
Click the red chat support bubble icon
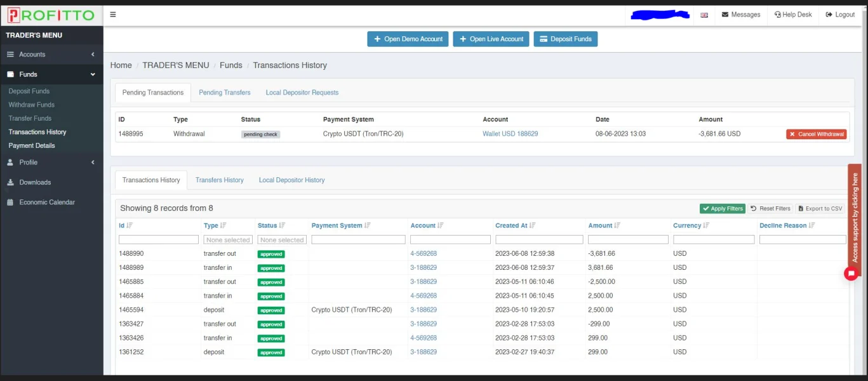(851, 274)
